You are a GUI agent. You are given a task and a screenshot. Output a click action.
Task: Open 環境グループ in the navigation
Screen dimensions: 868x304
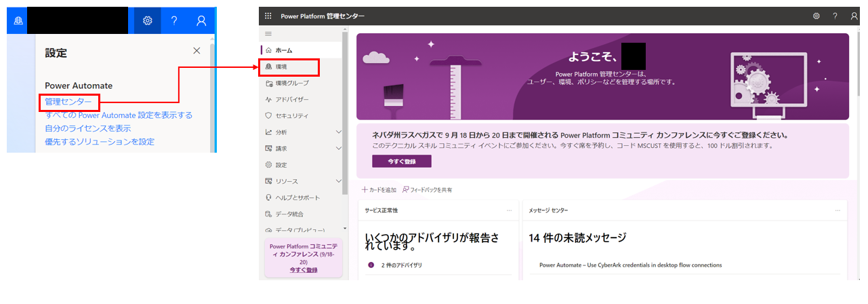click(x=302, y=83)
